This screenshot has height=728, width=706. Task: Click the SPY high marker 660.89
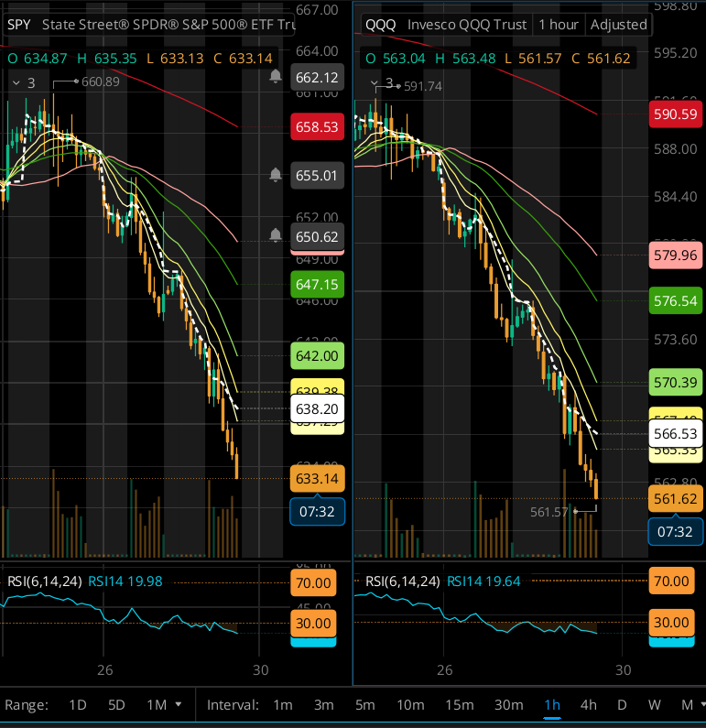(100, 81)
